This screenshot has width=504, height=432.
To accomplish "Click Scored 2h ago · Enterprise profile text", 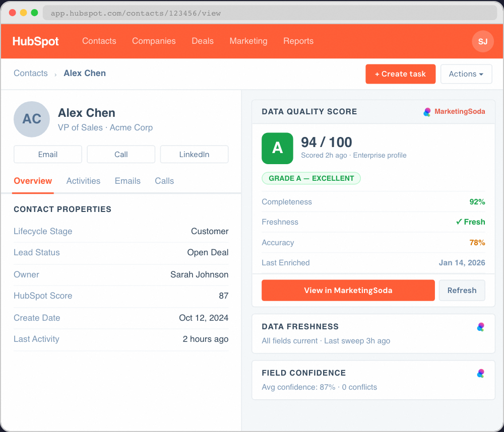I will [354, 156].
